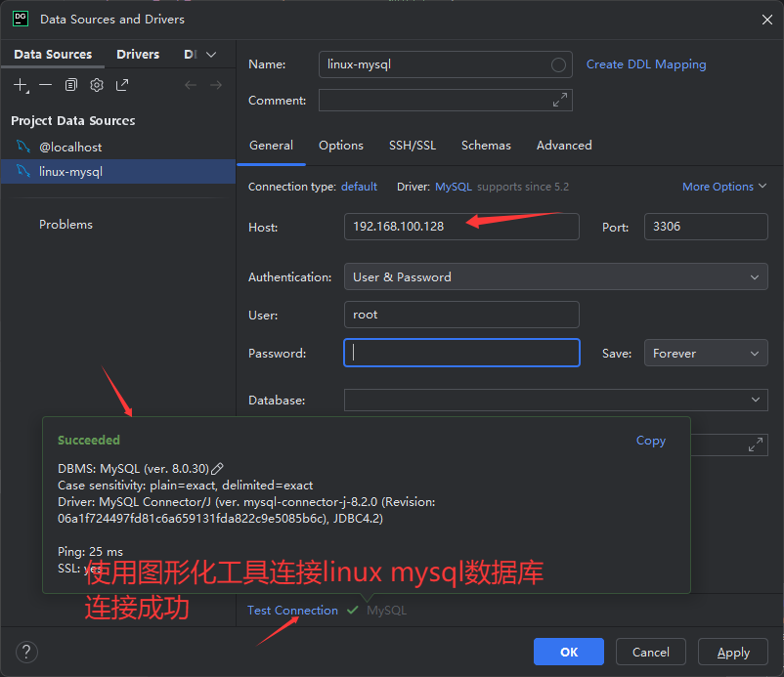
Task: Open driver settings gear icon
Action: click(x=97, y=85)
